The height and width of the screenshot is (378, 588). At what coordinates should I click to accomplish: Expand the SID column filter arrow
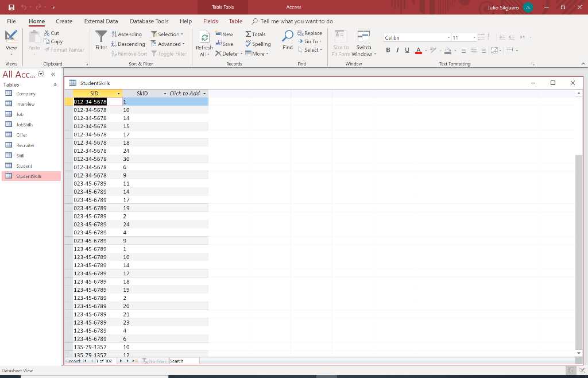[x=119, y=94]
